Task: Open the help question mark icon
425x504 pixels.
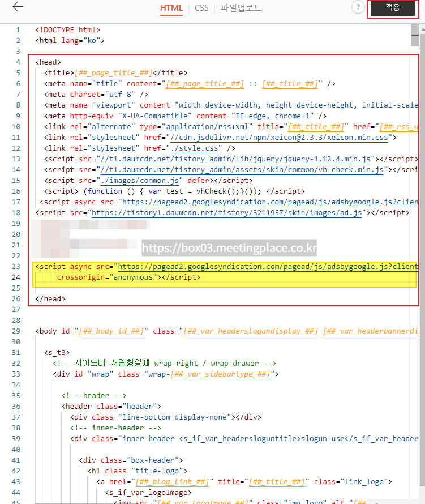Action: click(358, 7)
